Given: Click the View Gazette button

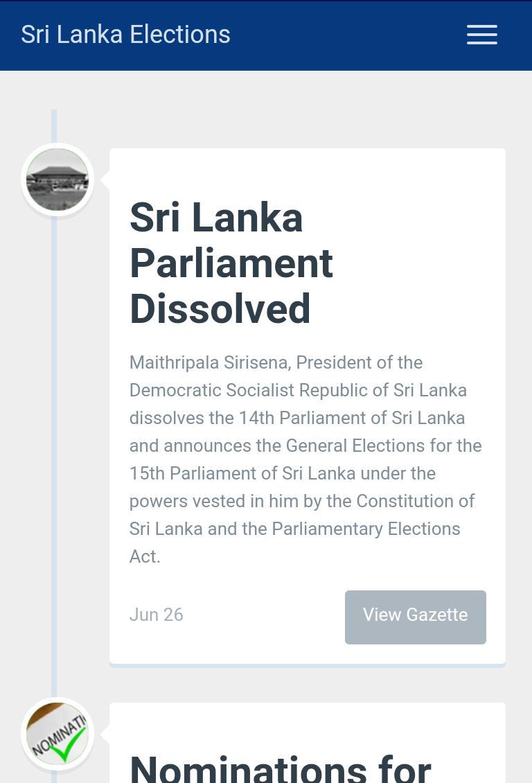Looking at the screenshot, I should [415, 616].
